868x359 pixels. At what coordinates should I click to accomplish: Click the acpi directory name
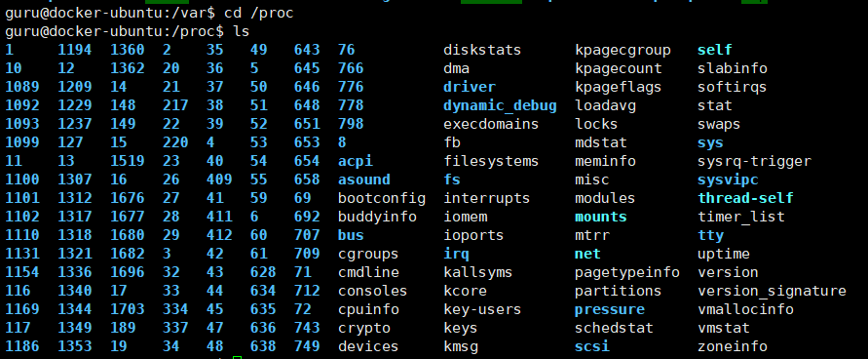click(356, 162)
